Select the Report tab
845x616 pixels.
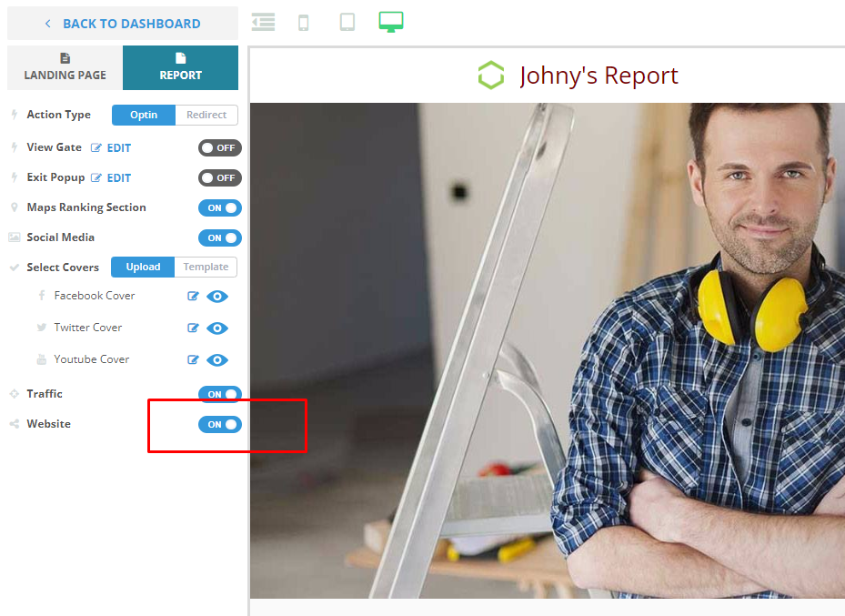[x=180, y=68]
